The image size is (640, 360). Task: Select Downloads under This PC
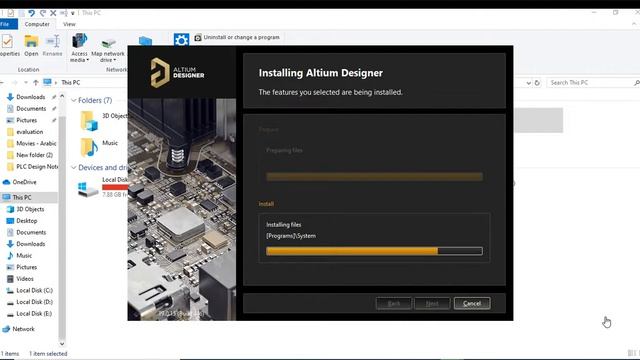(31, 244)
